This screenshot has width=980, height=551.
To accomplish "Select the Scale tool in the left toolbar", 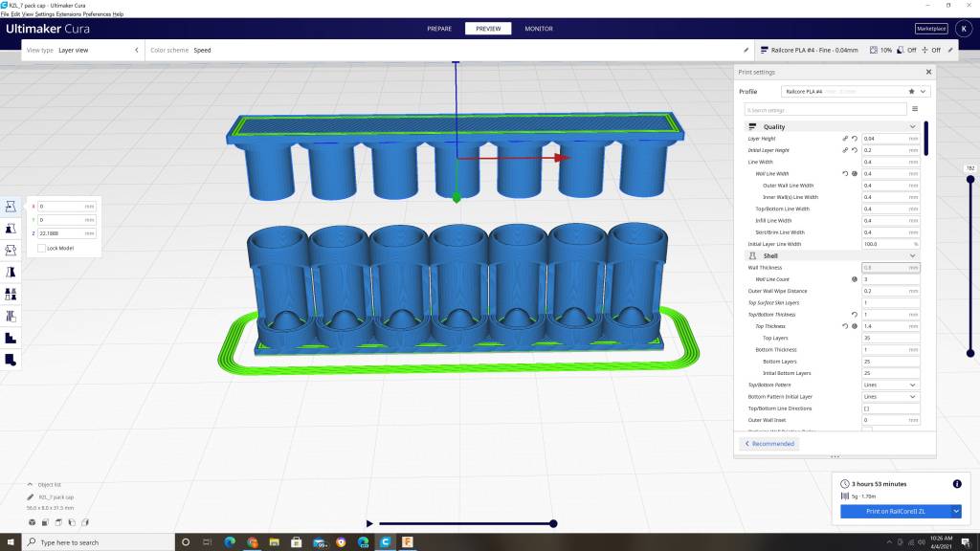I will click(11, 229).
